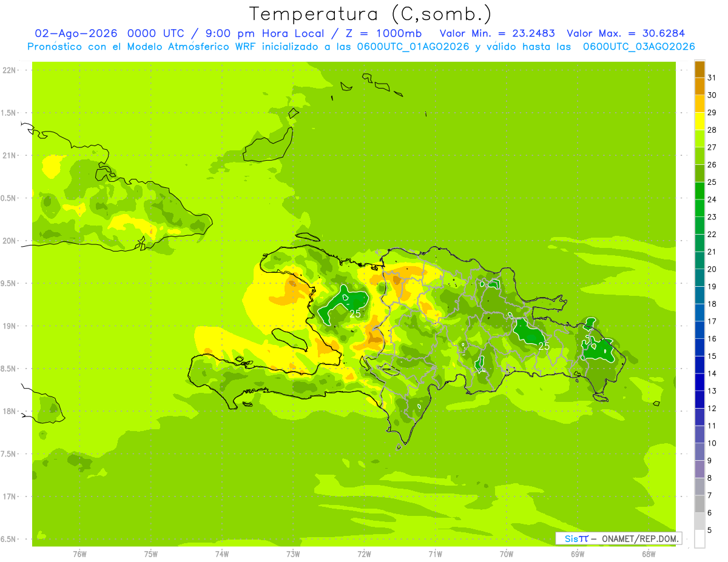The image size is (728, 562).
Task: Click the legend value "28"
Action: pyautogui.click(x=712, y=130)
